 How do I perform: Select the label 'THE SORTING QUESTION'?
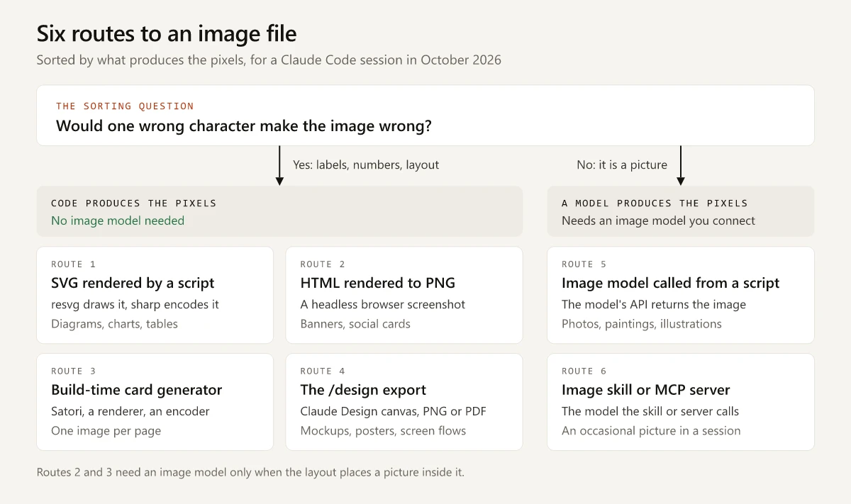tap(125, 106)
